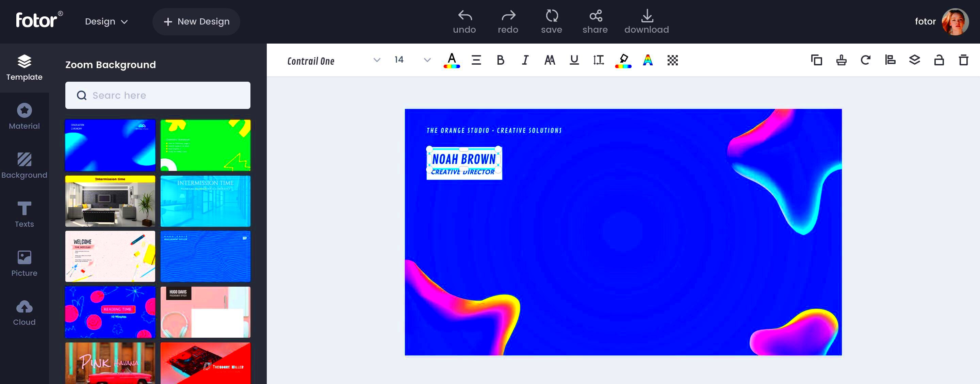Save the current design

coord(552,22)
